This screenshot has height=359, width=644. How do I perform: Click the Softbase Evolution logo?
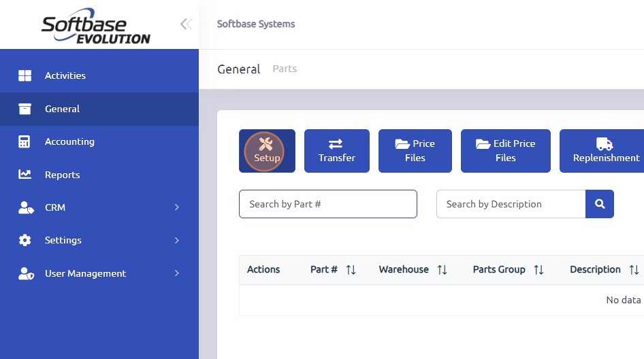point(96,26)
